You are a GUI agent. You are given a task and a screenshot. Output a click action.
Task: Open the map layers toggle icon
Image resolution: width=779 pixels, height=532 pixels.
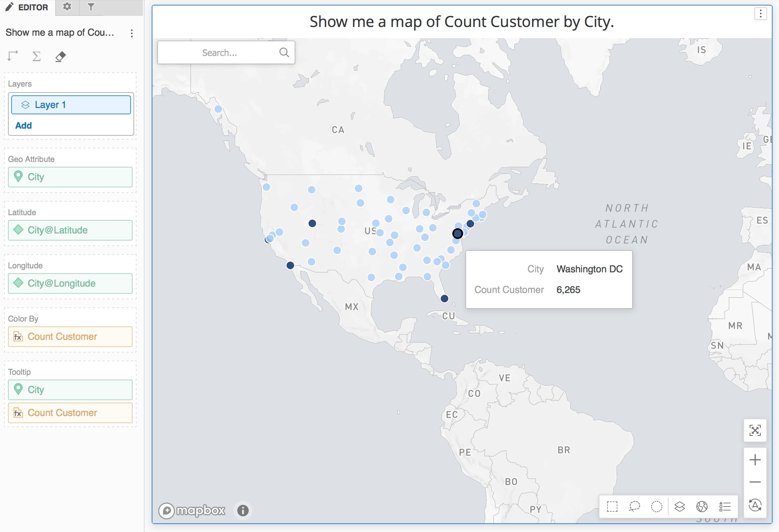(679, 507)
